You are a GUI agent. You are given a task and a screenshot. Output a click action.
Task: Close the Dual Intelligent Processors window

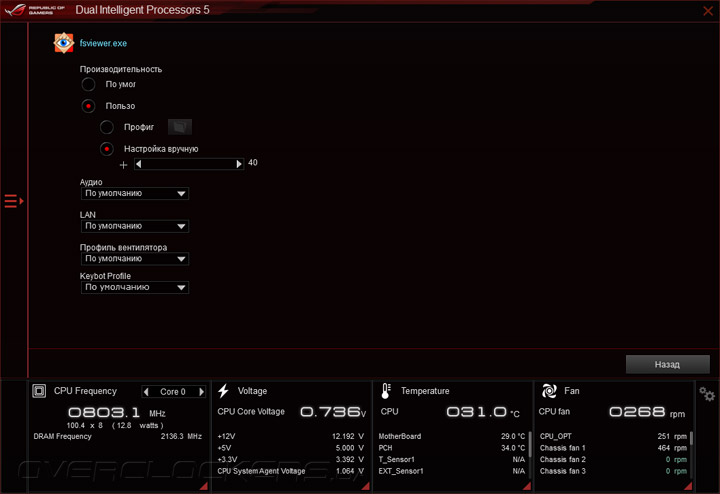[708, 11]
